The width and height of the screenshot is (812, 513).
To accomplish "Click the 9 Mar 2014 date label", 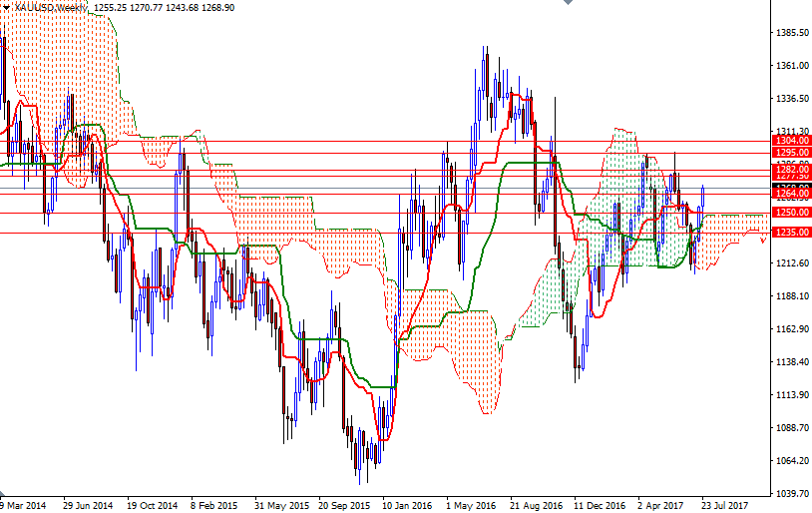I will (23, 505).
